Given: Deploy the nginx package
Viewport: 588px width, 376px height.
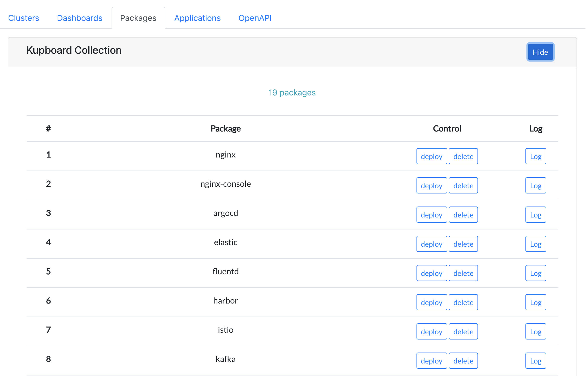Looking at the screenshot, I should coord(432,156).
